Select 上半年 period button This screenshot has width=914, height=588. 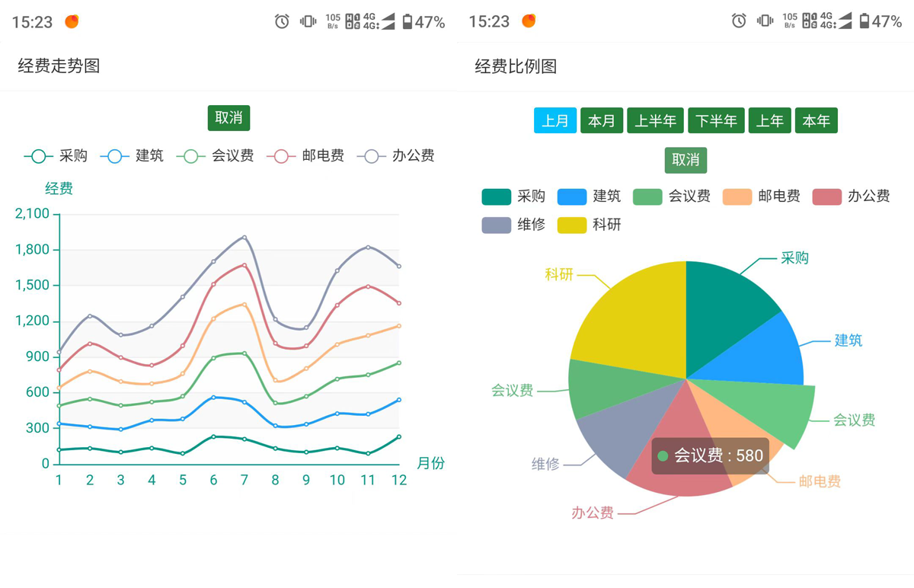point(655,121)
